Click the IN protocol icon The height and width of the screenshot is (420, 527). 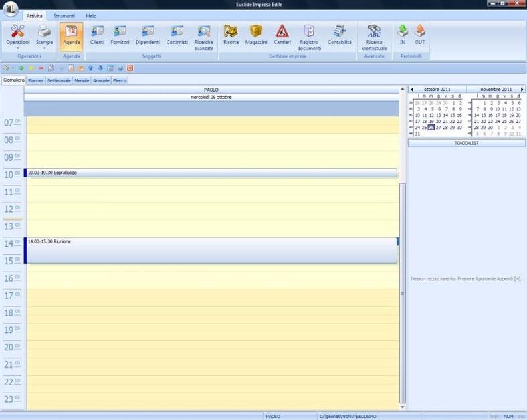[x=403, y=35]
